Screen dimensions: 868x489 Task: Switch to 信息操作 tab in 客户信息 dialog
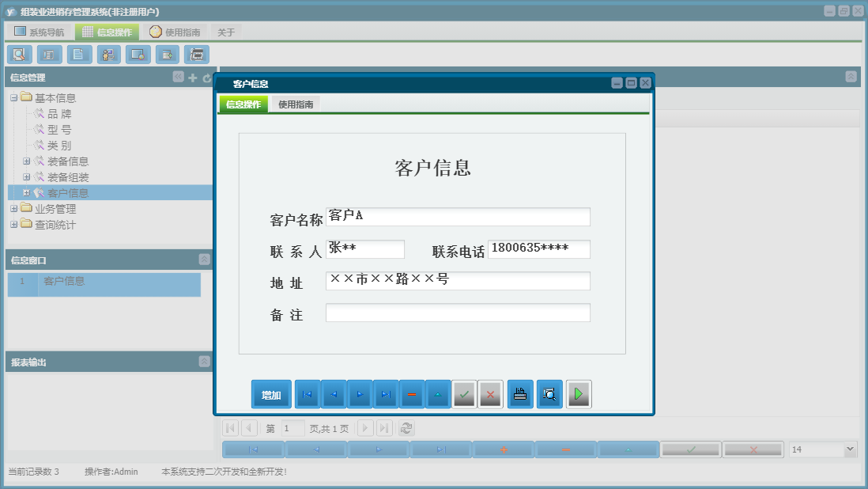(x=243, y=104)
